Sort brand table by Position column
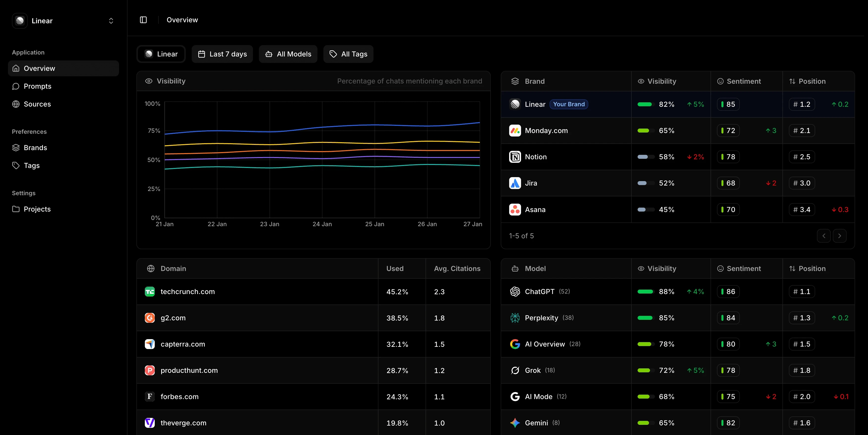The height and width of the screenshot is (435, 868). coord(812,81)
